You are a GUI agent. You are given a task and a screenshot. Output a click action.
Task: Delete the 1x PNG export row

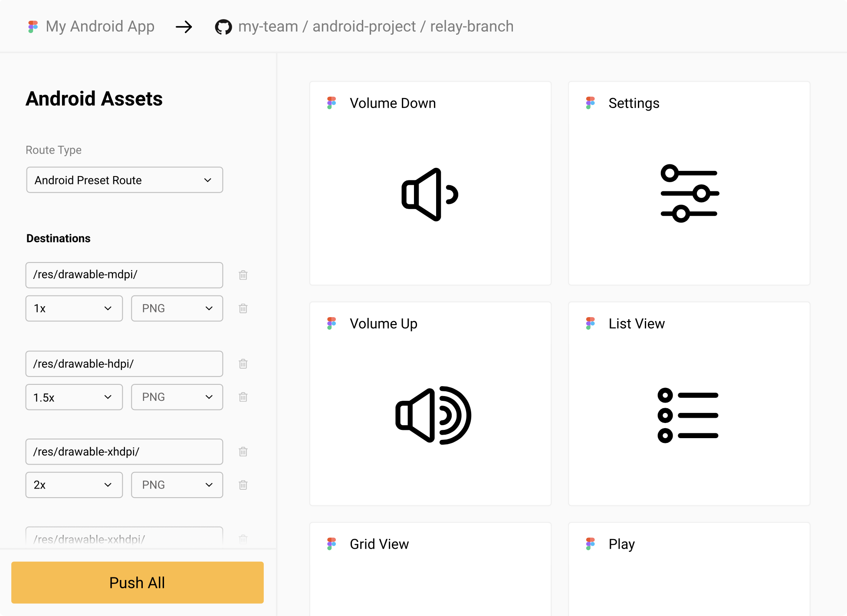pyautogui.click(x=243, y=308)
